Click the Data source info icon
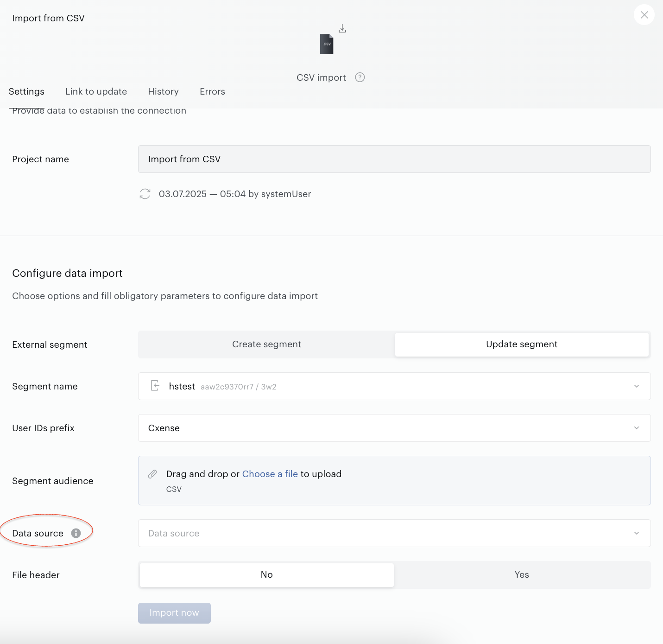 tap(76, 533)
